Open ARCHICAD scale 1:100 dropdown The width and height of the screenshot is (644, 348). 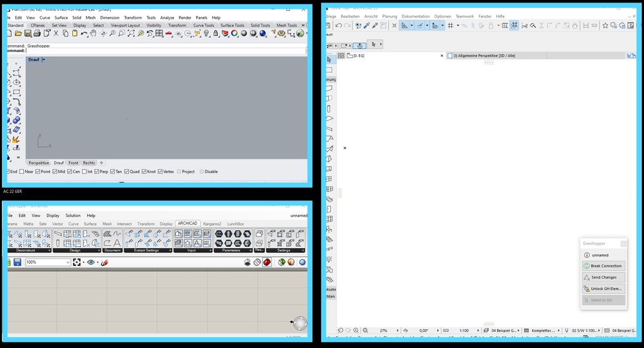point(478,331)
